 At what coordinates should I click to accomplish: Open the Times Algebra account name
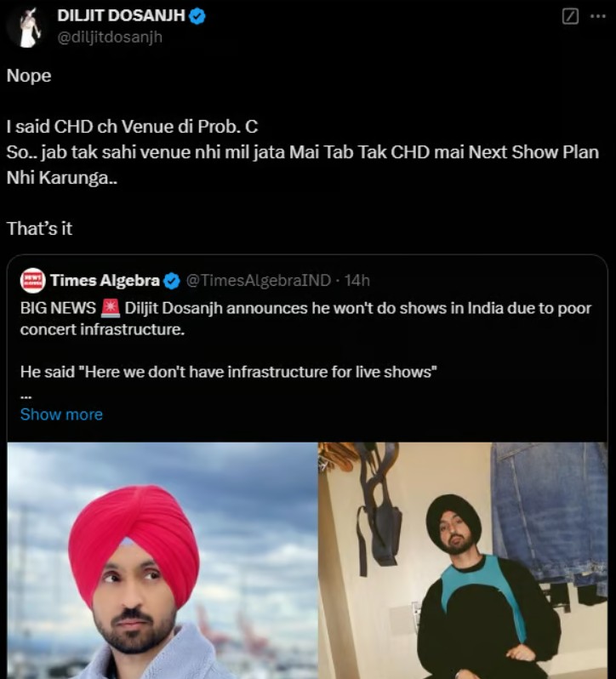105,280
